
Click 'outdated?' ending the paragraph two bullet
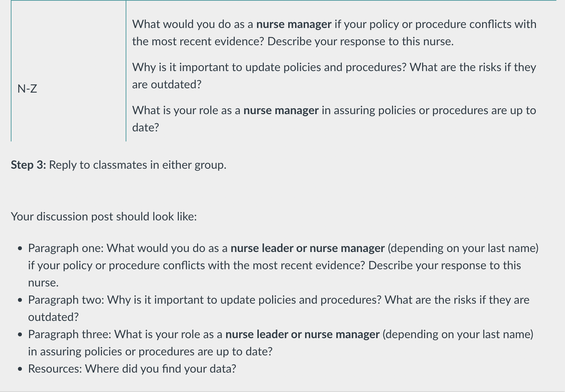tap(53, 317)
